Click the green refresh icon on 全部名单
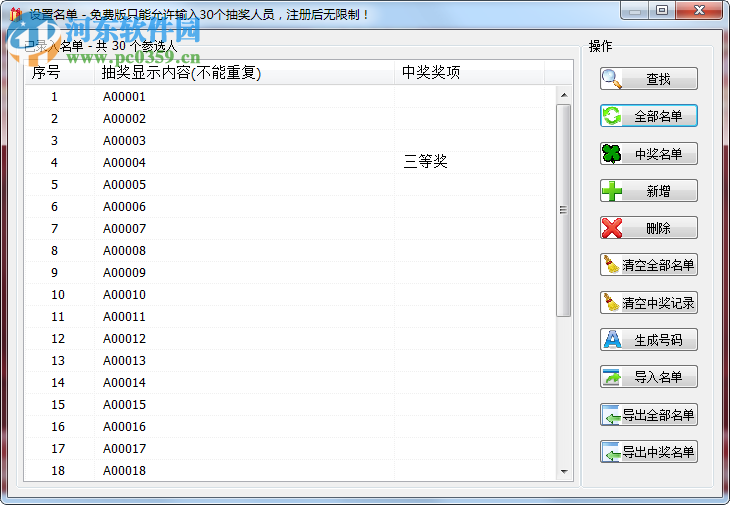730x505 pixels. click(x=611, y=116)
